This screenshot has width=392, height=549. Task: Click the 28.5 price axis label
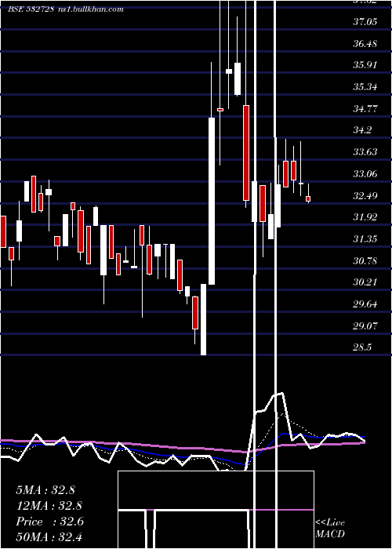coord(362,347)
